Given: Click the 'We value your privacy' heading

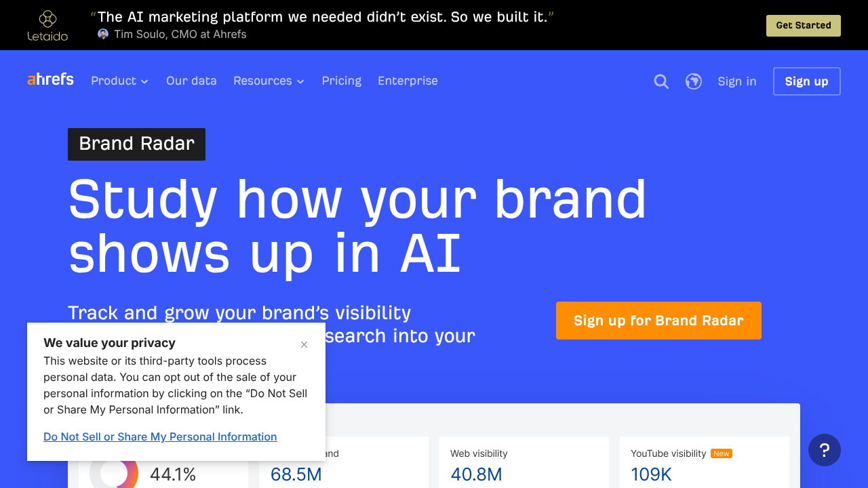Looking at the screenshot, I should pyautogui.click(x=109, y=343).
